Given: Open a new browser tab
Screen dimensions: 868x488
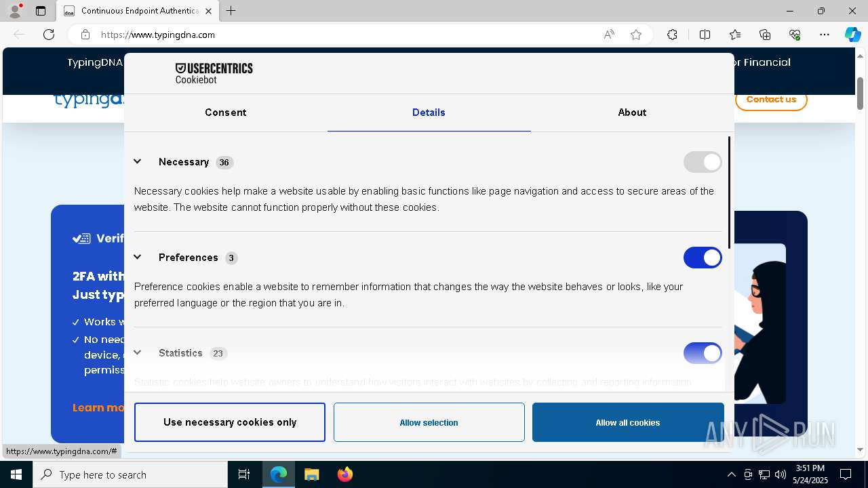Looking at the screenshot, I should [231, 11].
